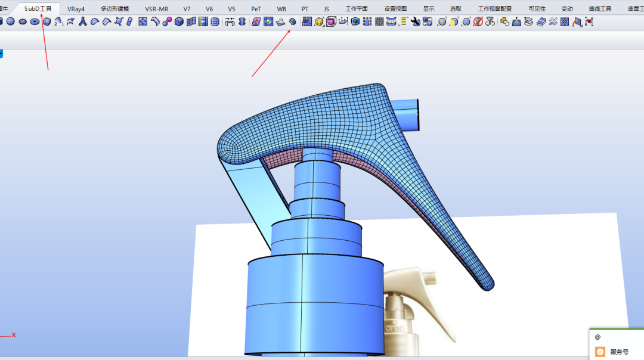Select the SubD sphere tool
This screenshot has width=644, height=360.
tap(11, 22)
